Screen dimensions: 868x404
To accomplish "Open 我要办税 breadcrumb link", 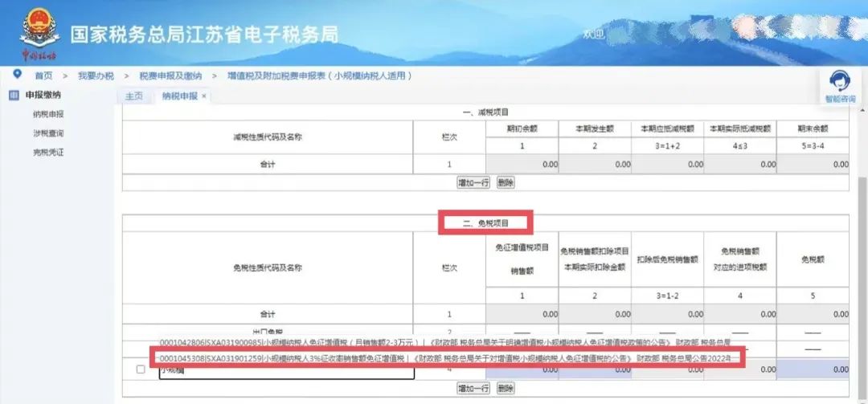I will pyautogui.click(x=96, y=75).
